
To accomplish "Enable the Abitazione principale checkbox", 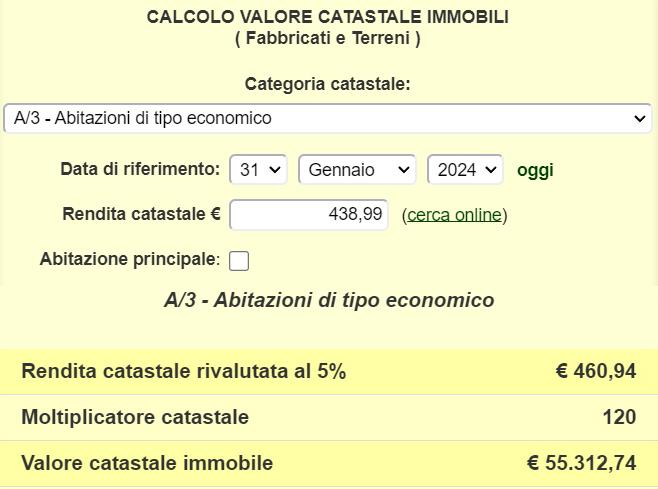I will pyautogui.click(x=239, y=261).
